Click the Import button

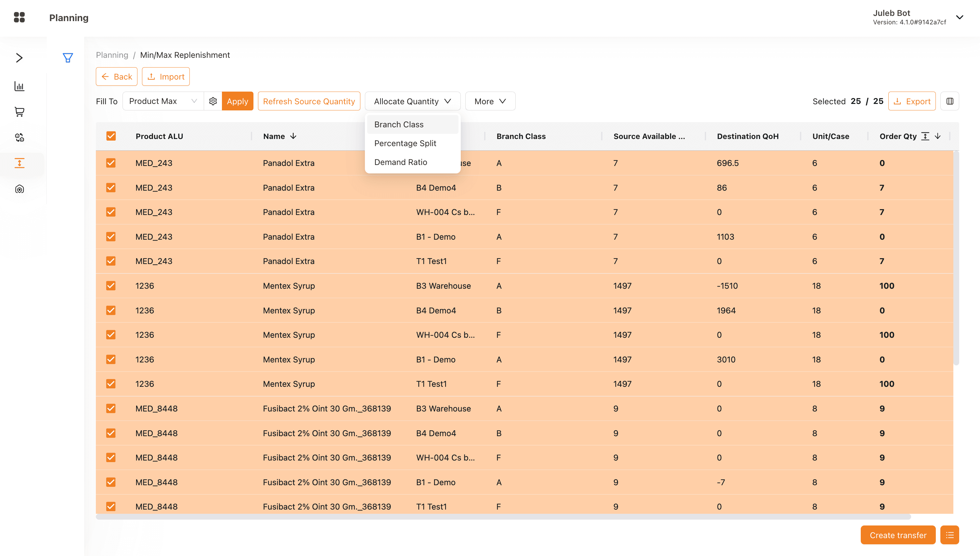(x=166, y=77)
